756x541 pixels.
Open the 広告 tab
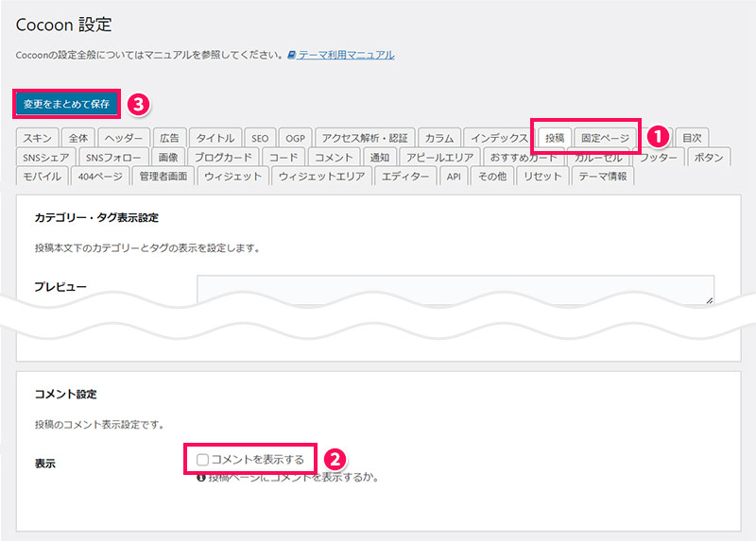169,138
